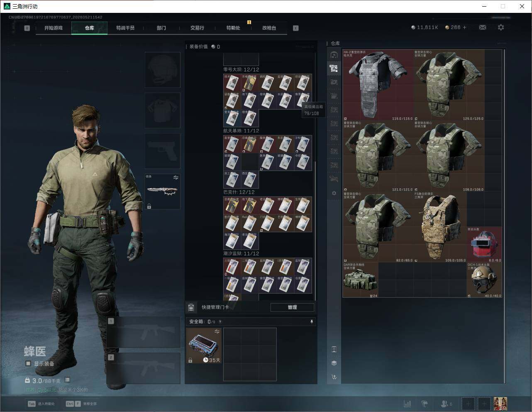The height and width of the screenshot is (412, 532).
Task: Click the sort items icon in sidebar
Action: (x=334, y=377)
